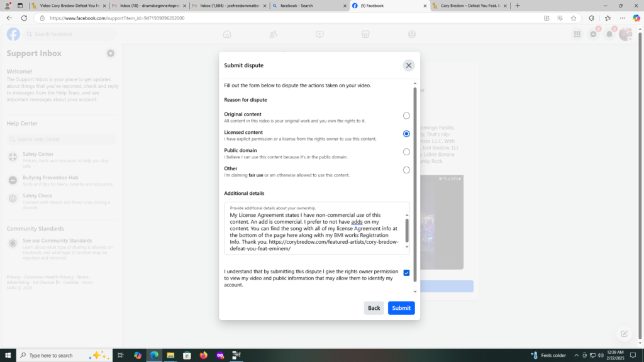Open Support Inbox settings gear
644x362 pixels.
[x=111, y=53]
